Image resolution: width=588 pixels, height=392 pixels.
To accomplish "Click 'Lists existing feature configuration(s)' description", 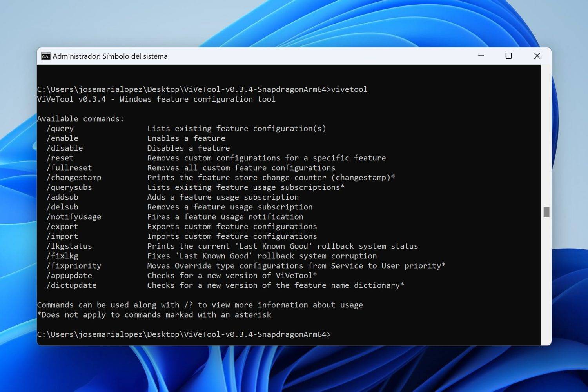I will (x=237, y=129).
